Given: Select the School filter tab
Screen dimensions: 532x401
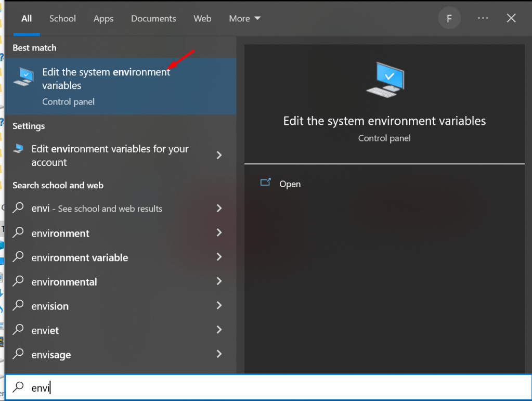Looking at the screenshot, I should 62,19.
